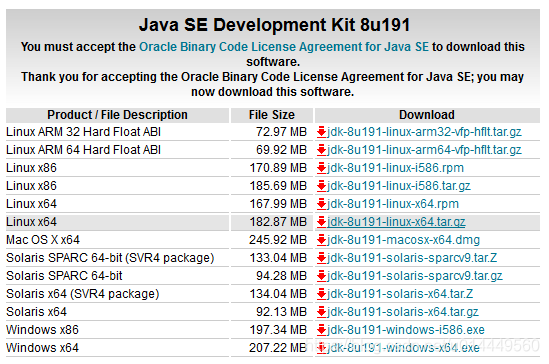Click download icon beside solaris-sparcv9.tar.Z

tap(321, 258)
